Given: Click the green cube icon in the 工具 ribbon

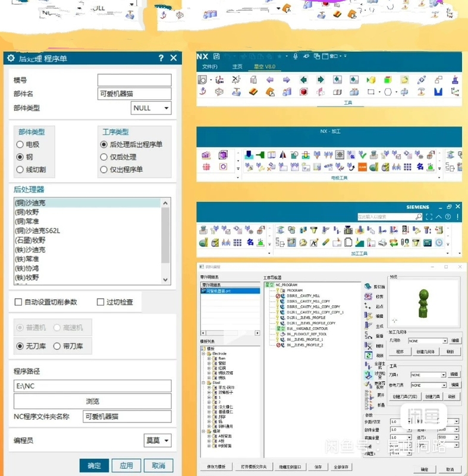Looking at the screenshot, I should coord(388,80).
